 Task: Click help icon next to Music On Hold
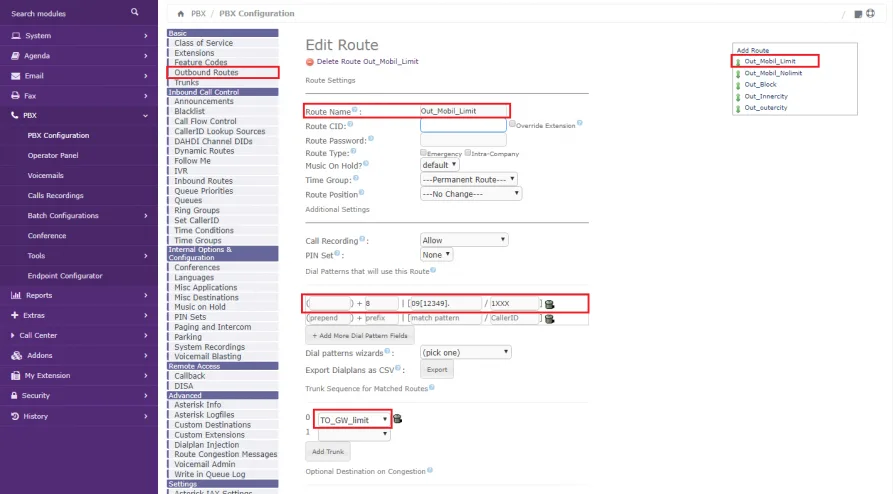coord(366,164)
